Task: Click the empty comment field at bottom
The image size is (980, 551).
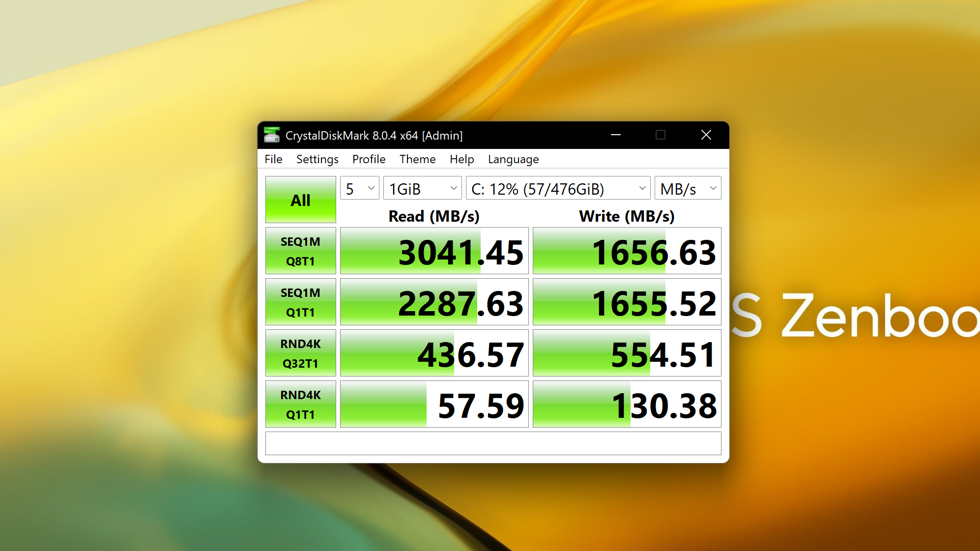Action: click(x=493, y=443)
